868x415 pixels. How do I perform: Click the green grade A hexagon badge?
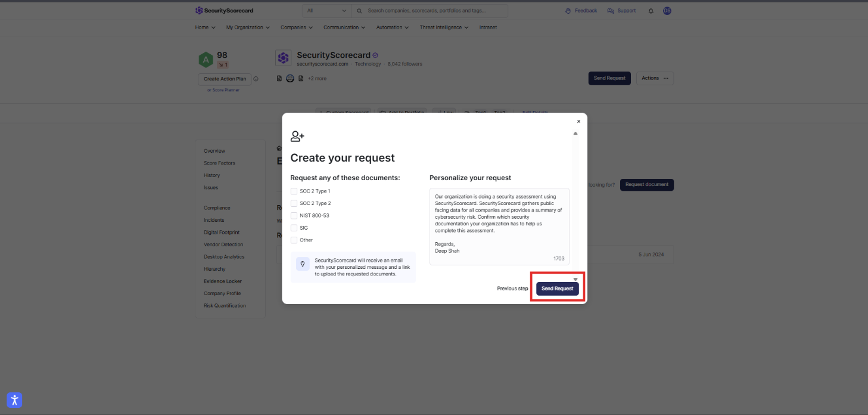pyautogui.click(x=206, y=59)
